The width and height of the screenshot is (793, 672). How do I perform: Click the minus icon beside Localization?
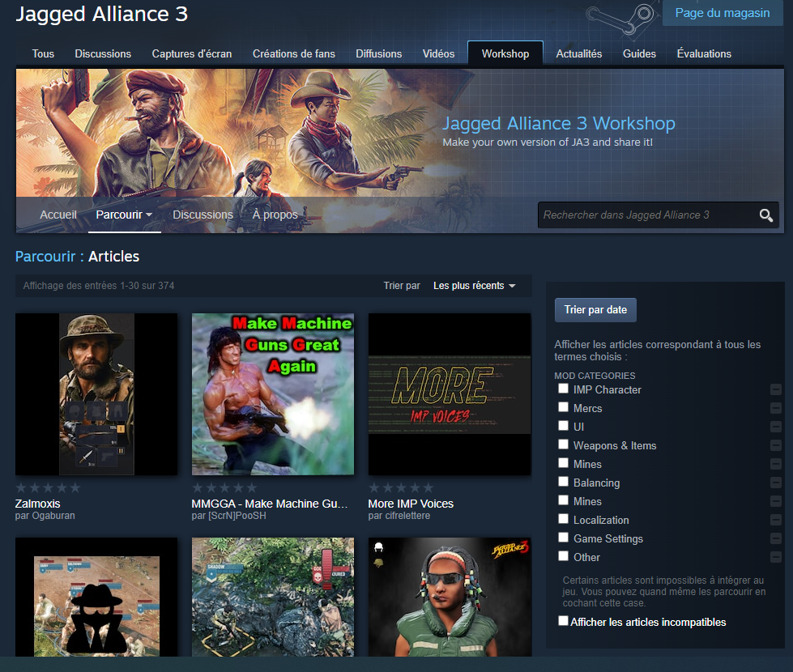[x=775, y=520]
